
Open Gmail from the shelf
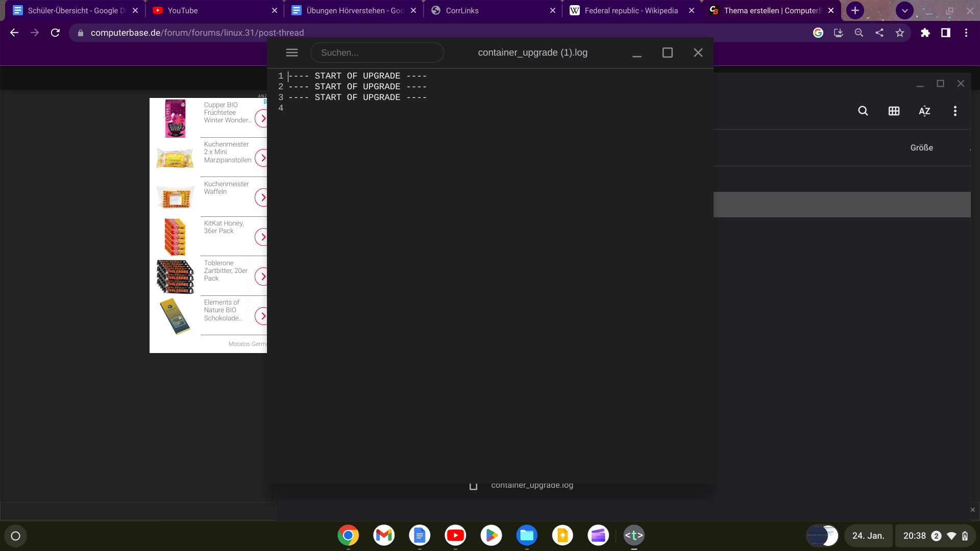(x=384, y=535)
